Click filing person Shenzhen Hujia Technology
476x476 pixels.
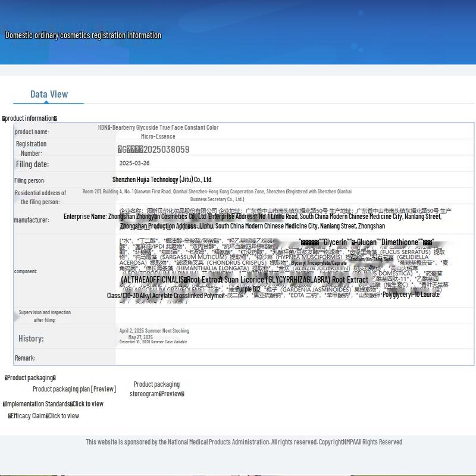click(162, 179)
